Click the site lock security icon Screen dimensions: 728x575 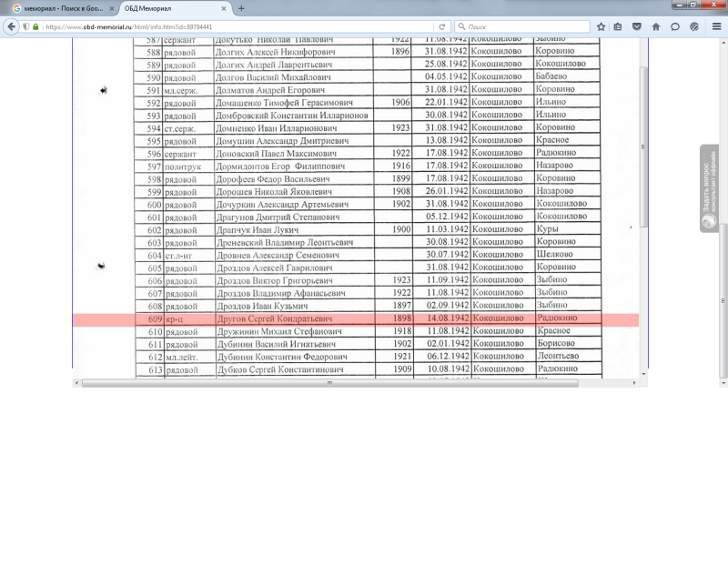[x=35, y=26]
